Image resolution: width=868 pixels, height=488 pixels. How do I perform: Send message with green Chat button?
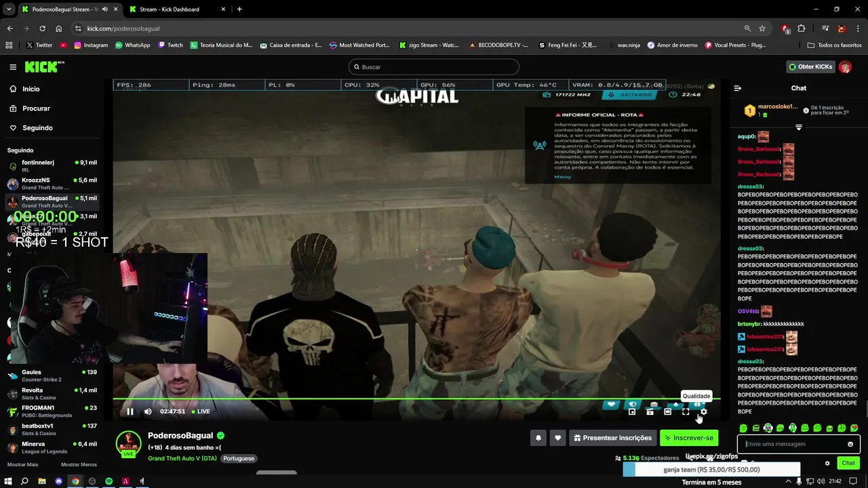pyautogui.click(x=848, y=464)
